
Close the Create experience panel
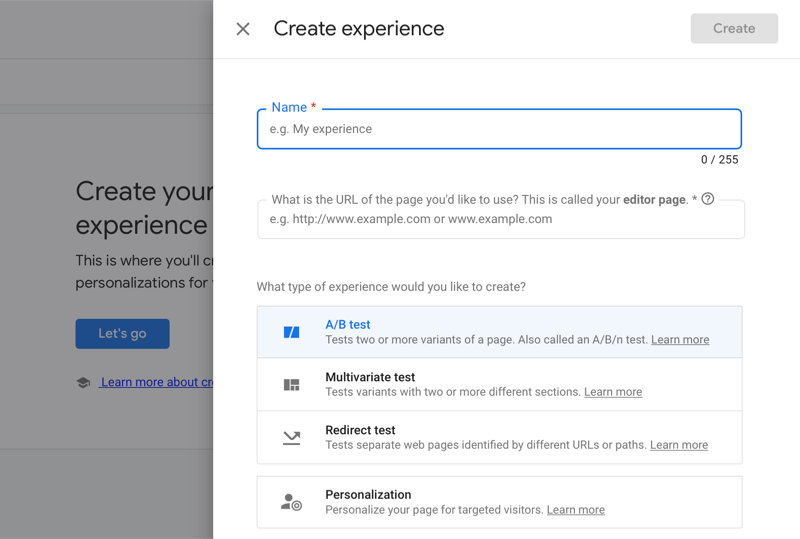(x=243, y=29)
